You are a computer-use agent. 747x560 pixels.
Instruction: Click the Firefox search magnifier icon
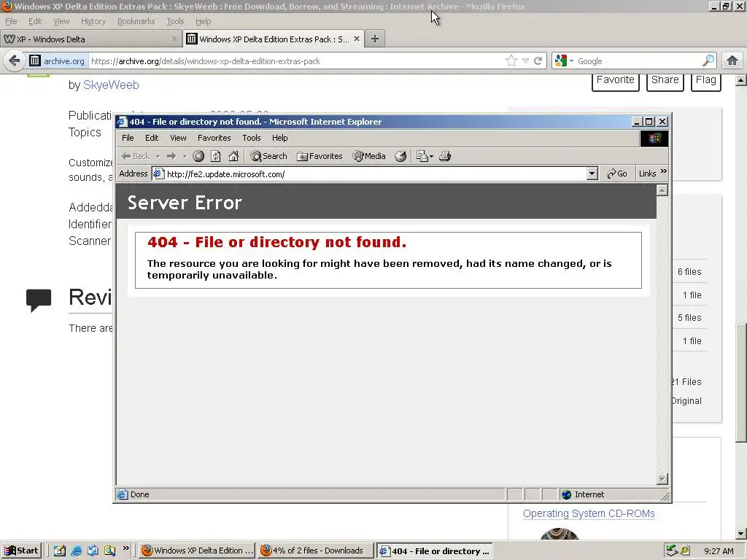pyautogui.click(x=708, y=61)
